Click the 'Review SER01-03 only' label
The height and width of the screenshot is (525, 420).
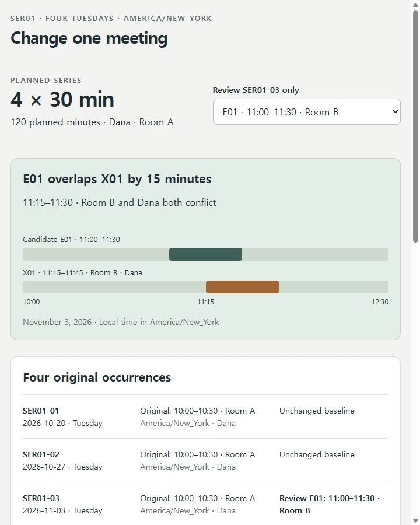256,90
